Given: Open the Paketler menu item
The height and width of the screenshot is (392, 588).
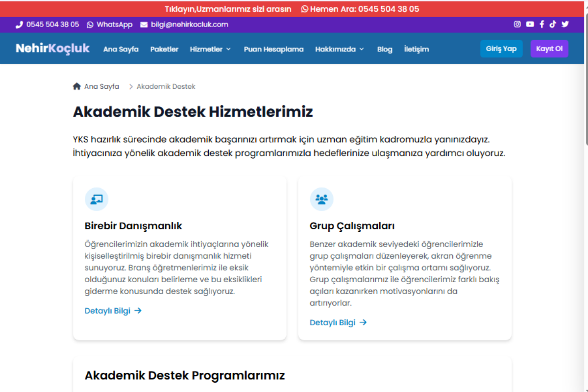Looking at the screenshot, I should point(165,49).
